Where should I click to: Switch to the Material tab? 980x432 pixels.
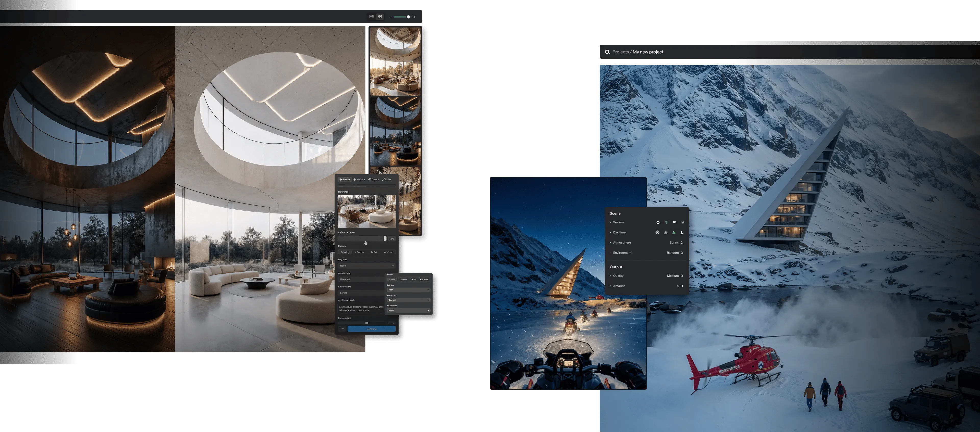pos(359,180)
